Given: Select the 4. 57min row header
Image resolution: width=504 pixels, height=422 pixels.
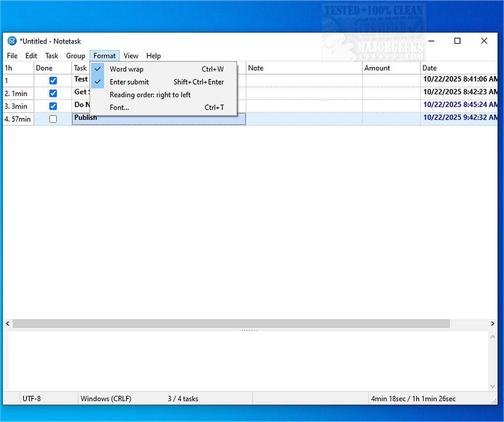Looking at the screenshot, I should 18,119.
